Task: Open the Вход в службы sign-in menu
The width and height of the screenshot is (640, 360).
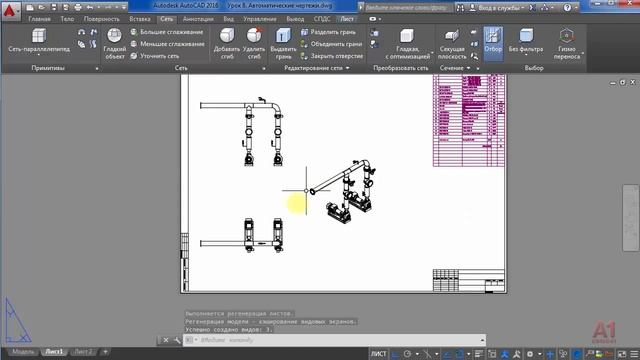Action: tap(496, 7)
